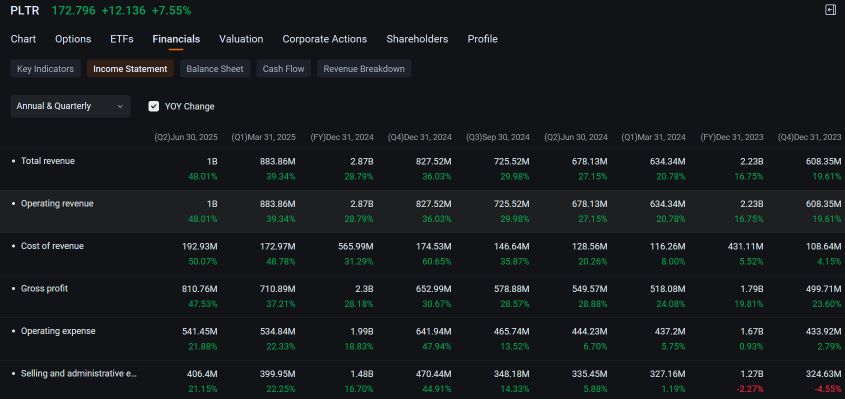Click the (FY)Dec 31, 2024 column header

tap(342, 137)
